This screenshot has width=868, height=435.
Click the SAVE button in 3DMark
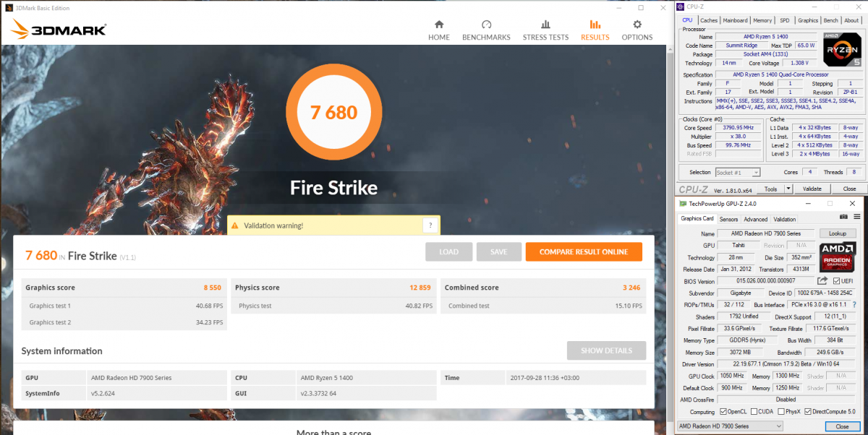[499, 251]
